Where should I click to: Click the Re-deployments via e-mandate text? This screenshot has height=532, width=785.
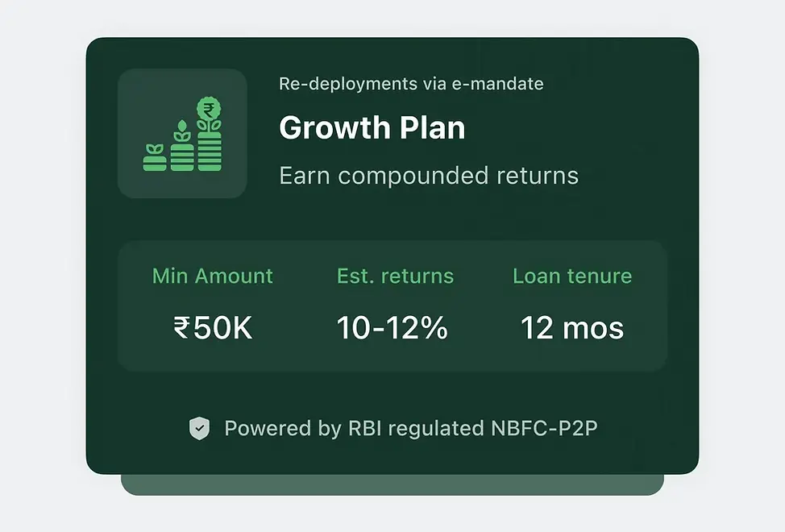click(x=411, y=84)
